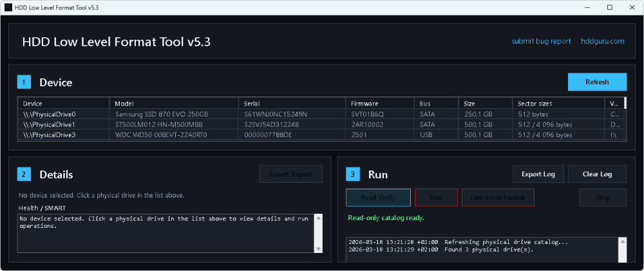
Task: Click Health / SMART box scroll up arrow
Action: pyautogui.click(x=318, y=218)
